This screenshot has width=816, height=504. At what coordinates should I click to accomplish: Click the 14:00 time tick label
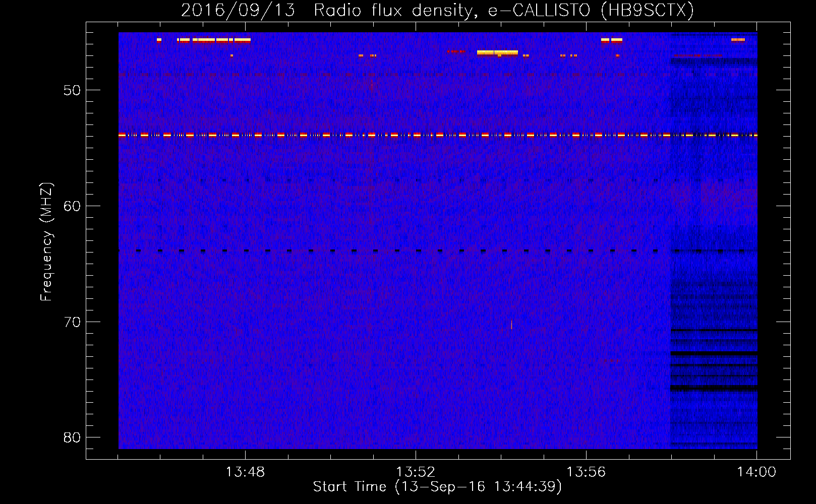click(756, 472)
